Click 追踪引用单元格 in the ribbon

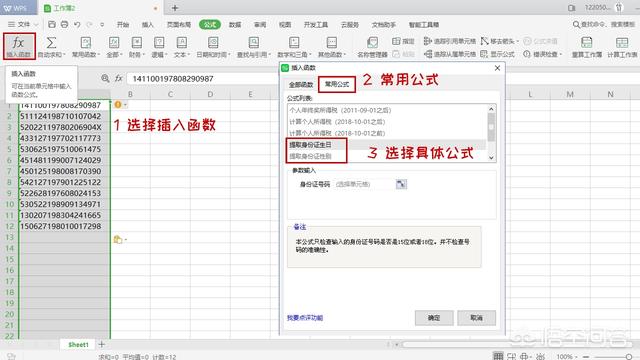(x=450, y=41)
